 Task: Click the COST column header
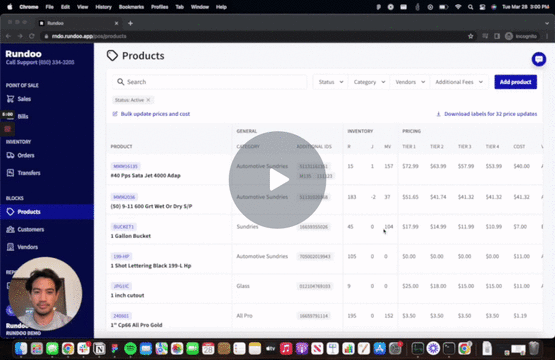pos(519,147)
